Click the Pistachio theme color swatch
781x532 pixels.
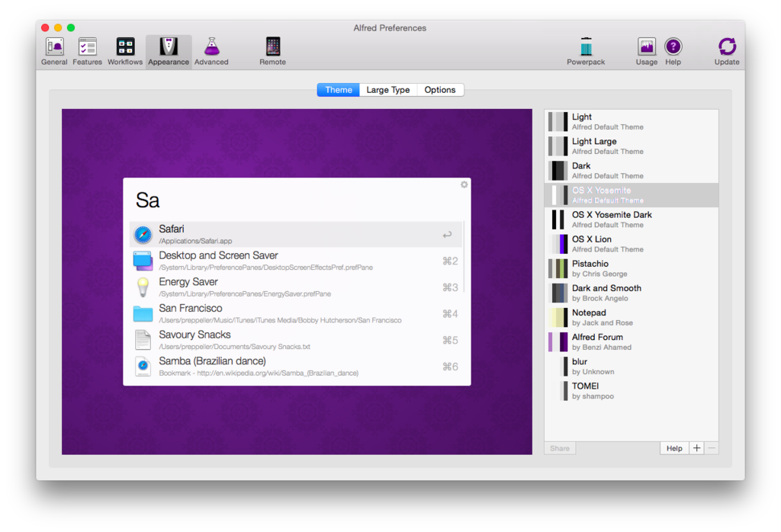[x=558, y=268]
